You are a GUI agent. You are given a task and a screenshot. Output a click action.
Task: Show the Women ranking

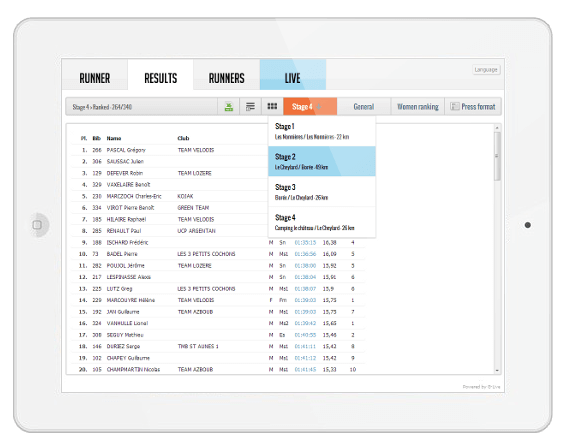418,106
